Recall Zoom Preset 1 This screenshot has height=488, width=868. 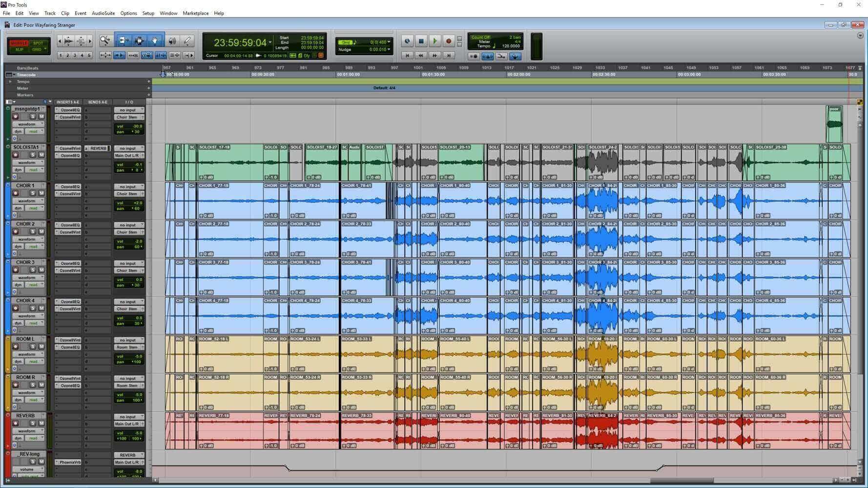pos(60,56)
